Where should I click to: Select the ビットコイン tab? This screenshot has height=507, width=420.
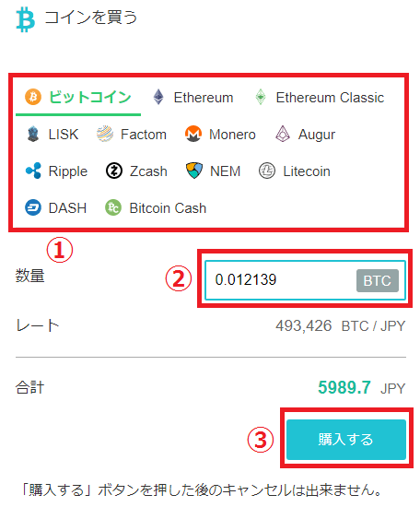coord(78,98)
